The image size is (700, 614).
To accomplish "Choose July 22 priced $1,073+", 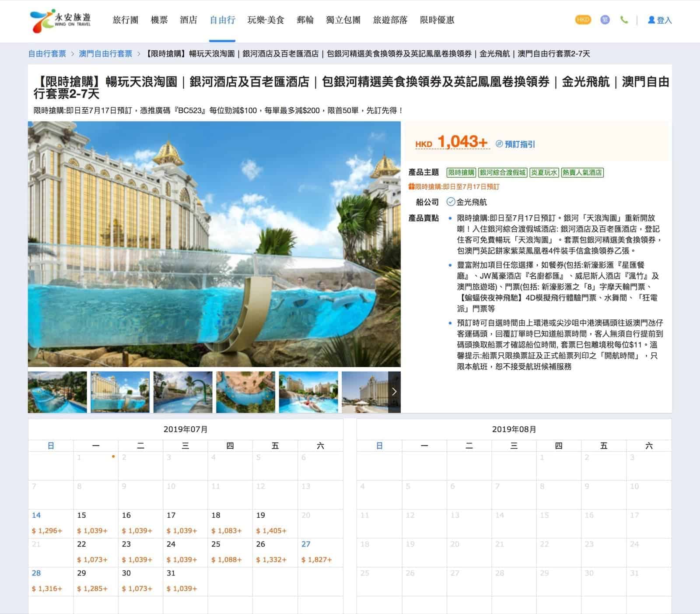I will 96,552.
